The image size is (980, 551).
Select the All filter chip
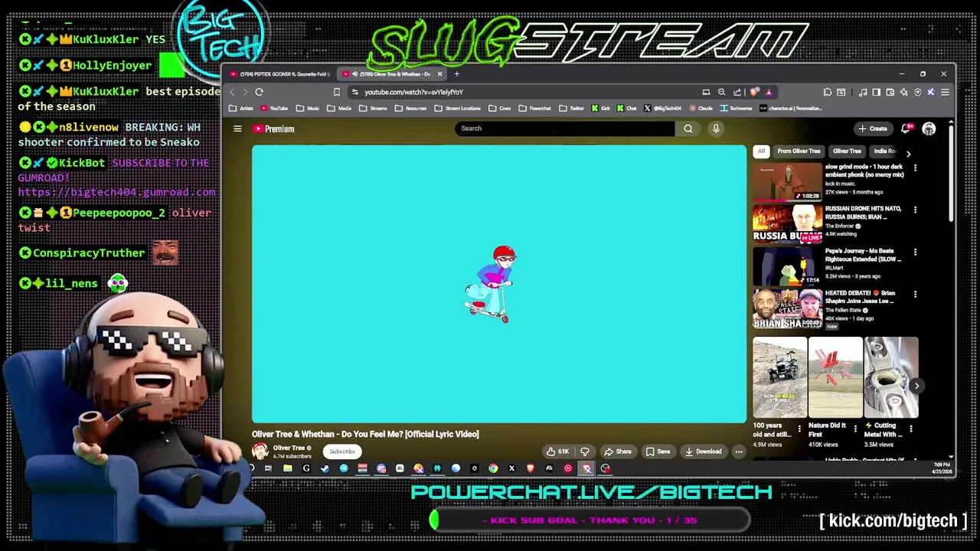point(761,152)
